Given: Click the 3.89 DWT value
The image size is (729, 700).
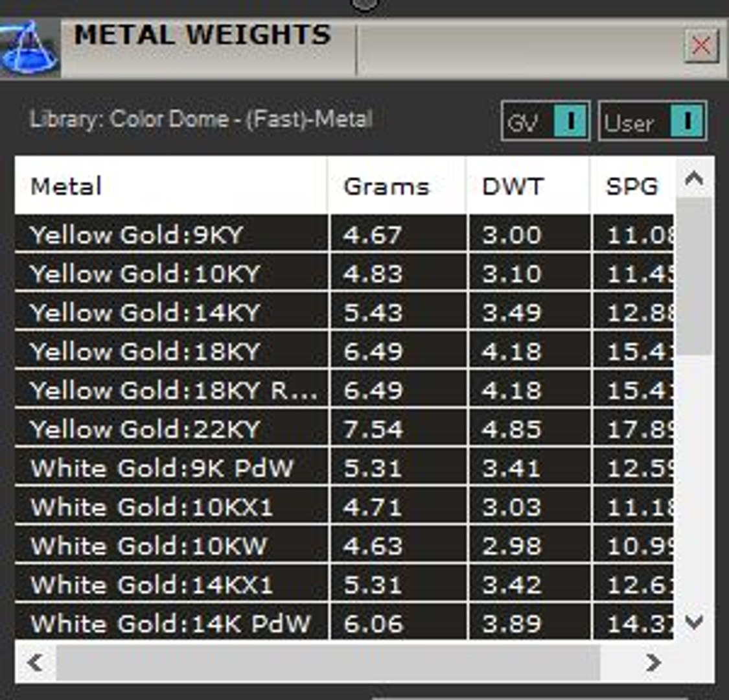Looking at the screenshot, I should point(511,624).
